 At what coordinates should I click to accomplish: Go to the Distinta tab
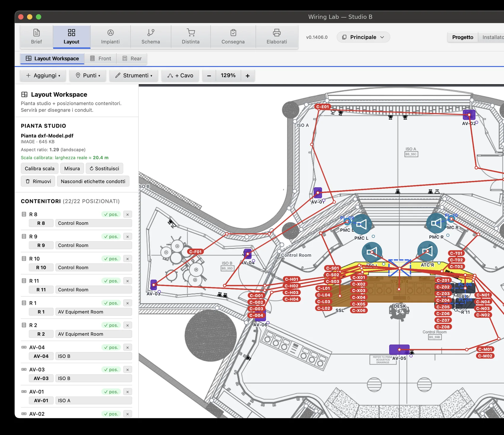click(x=191, y=37)
